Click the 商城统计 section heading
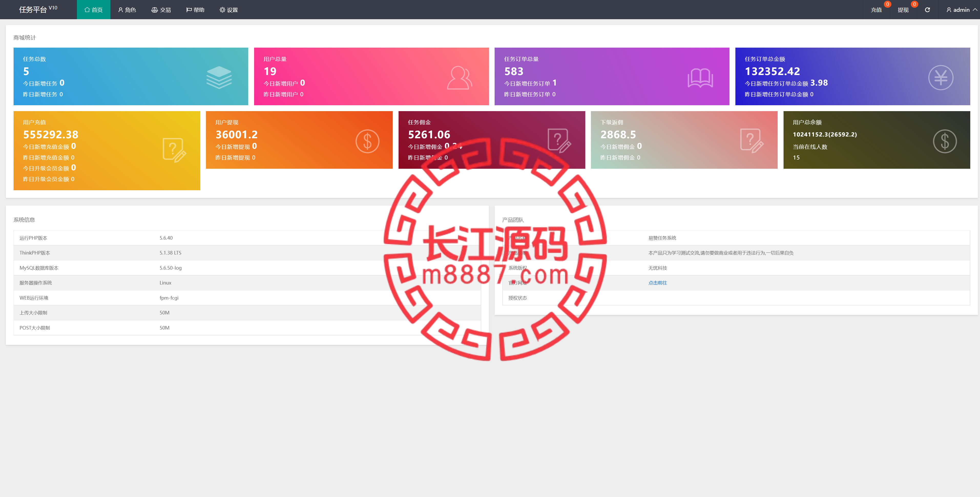 [x=24, y=37]
